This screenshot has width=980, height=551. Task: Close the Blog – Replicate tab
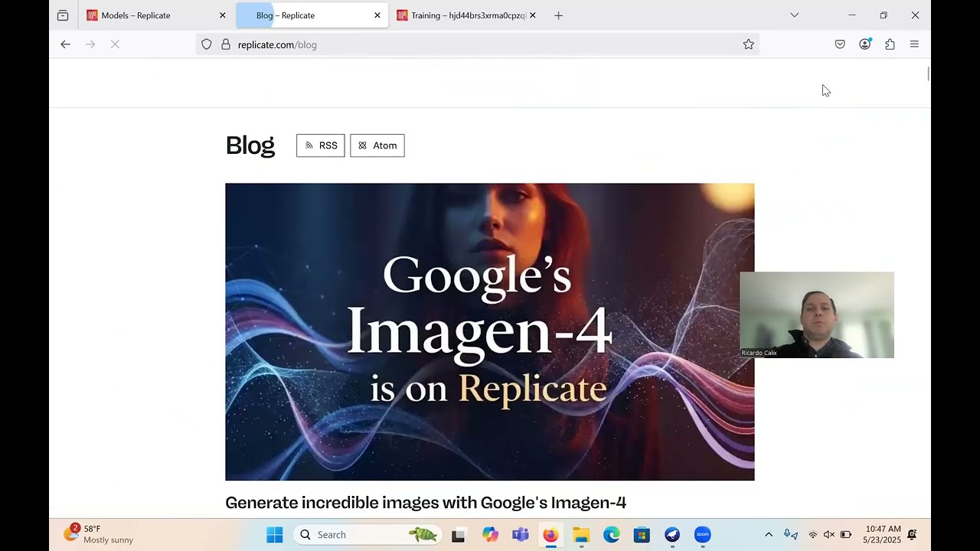(377, 15)
